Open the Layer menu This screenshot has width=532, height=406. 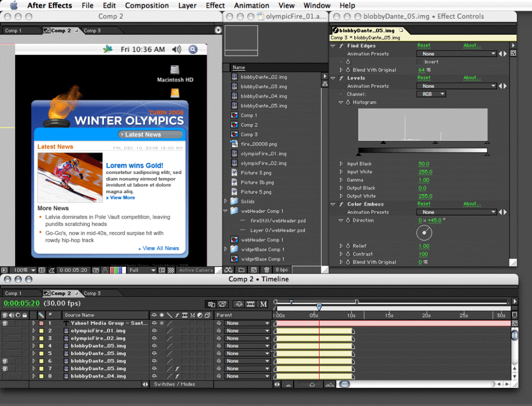pos(187,5)
